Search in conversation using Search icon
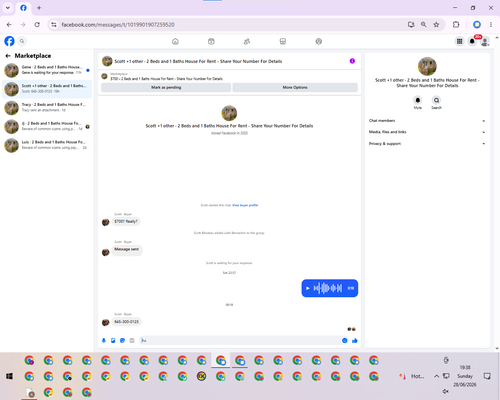This screenshot has width=500, height=400. click(436, 100)
